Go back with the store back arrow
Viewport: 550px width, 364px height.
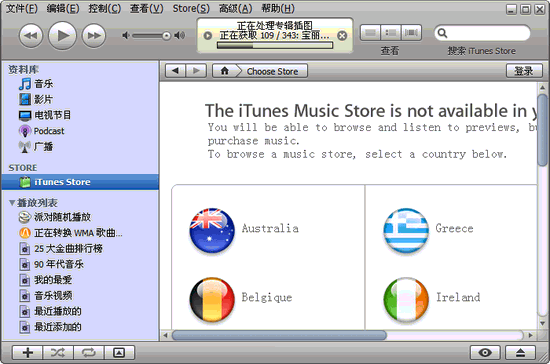click(175, 71)
